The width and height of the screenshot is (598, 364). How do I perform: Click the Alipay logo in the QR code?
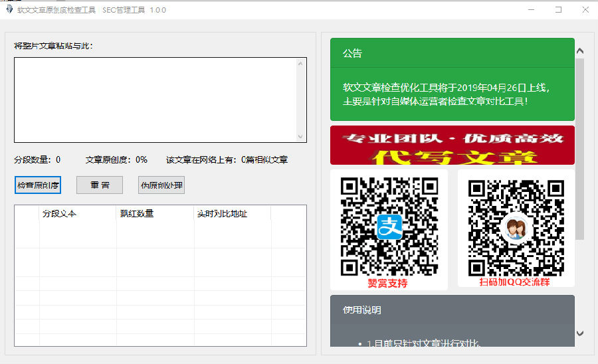(x=389, y=227)
